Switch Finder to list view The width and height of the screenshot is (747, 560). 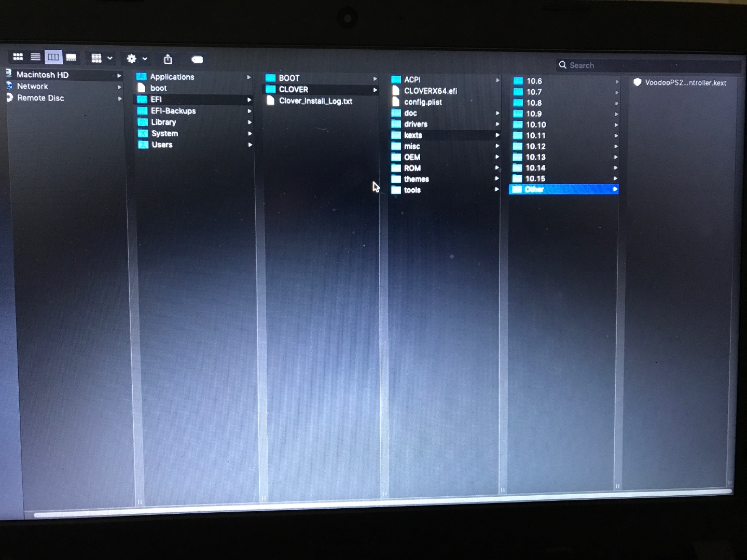[x=35, y=57]
